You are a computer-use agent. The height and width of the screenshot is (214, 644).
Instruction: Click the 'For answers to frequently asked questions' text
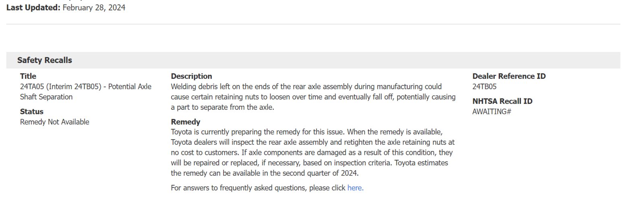(x=258, y=188)
